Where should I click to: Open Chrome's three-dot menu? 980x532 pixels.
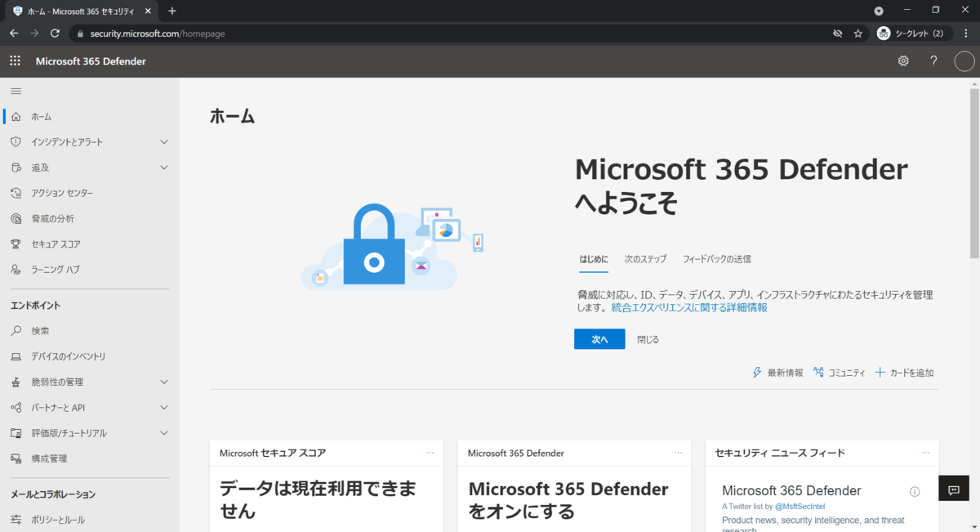(966, 34)
